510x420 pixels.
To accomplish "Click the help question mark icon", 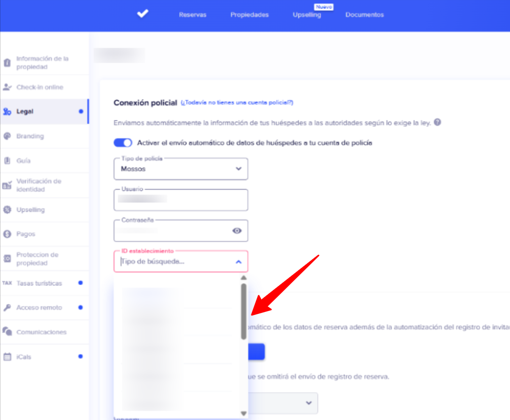I will [437, 122].
